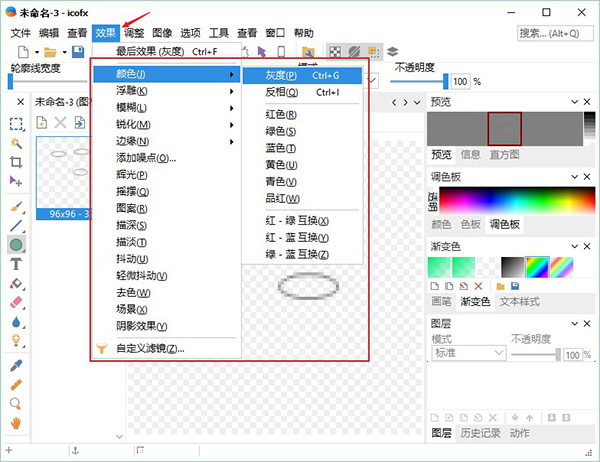Screen dimensions: 600x462
Task: Open the layer 模式 mode dropdown
Action: pos(468,354)
